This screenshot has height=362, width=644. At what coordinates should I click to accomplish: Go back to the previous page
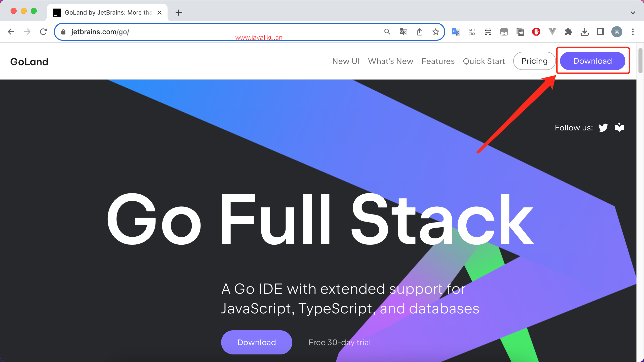click(11, 32)
